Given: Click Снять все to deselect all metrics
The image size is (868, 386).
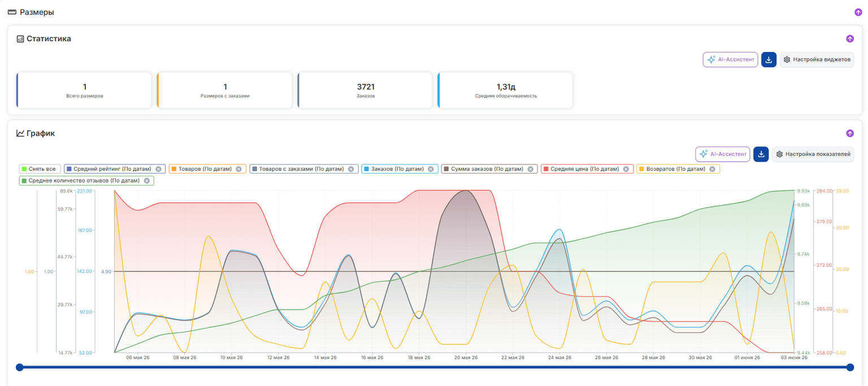Looking at the screenshot, I should [40, 169].
